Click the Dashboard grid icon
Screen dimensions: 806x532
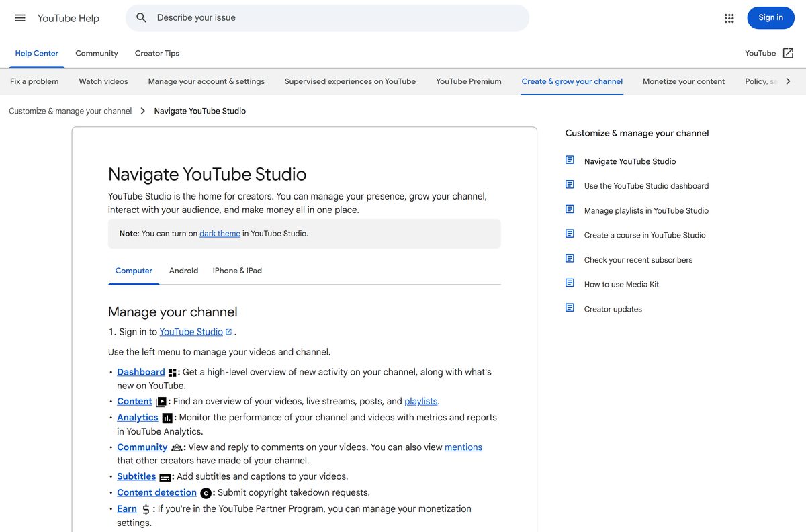coord(173,373)
